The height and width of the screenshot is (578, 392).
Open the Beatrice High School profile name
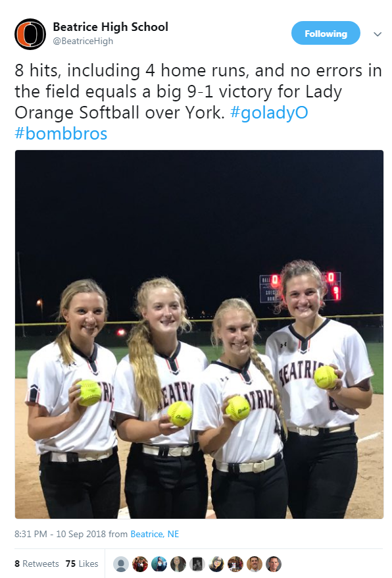point(110,26)
